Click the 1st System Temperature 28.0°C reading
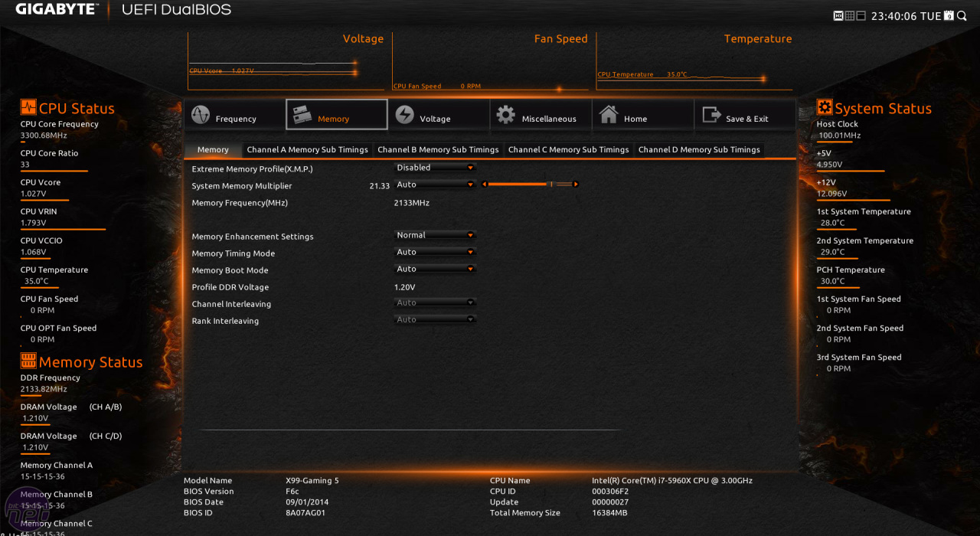 click(x=833, y=223)
